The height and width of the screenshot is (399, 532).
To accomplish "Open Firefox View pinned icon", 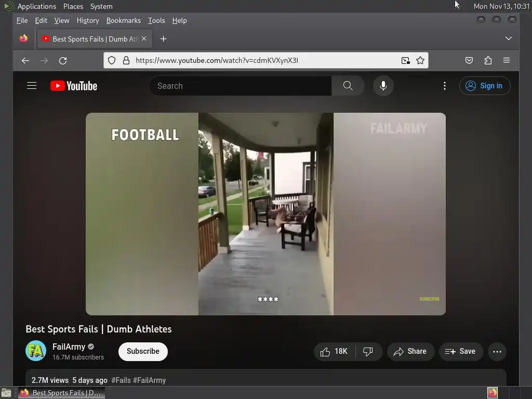I will 23,38.
